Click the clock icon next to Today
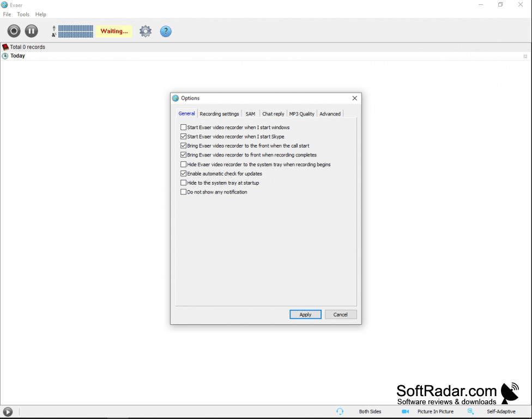532x419 pixels. click(x=5, y=56)
